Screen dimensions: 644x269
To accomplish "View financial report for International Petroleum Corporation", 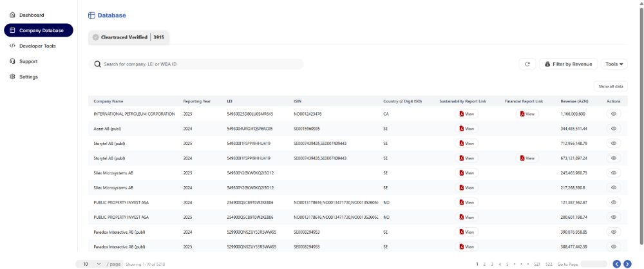I will (527, 114).
